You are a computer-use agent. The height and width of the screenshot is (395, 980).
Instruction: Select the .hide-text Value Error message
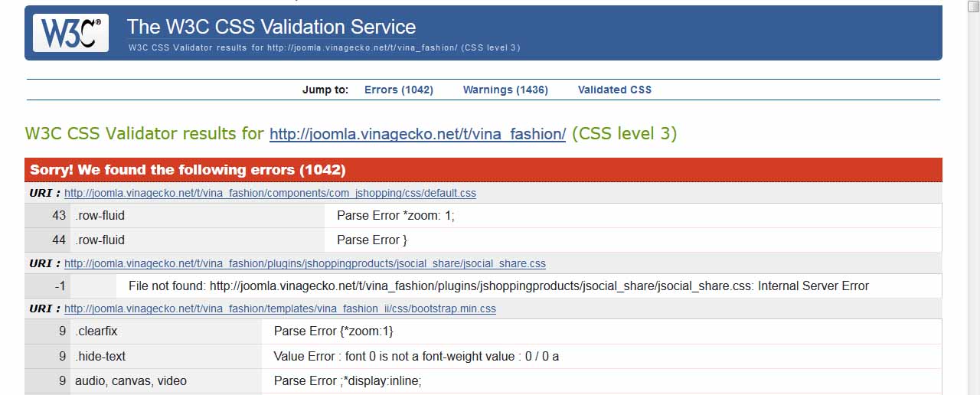(416, 357)
